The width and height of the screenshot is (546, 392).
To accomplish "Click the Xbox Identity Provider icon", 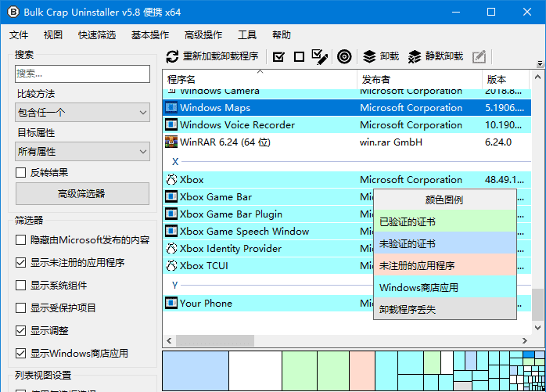I will pyautogui.click(x=171, y=248).
